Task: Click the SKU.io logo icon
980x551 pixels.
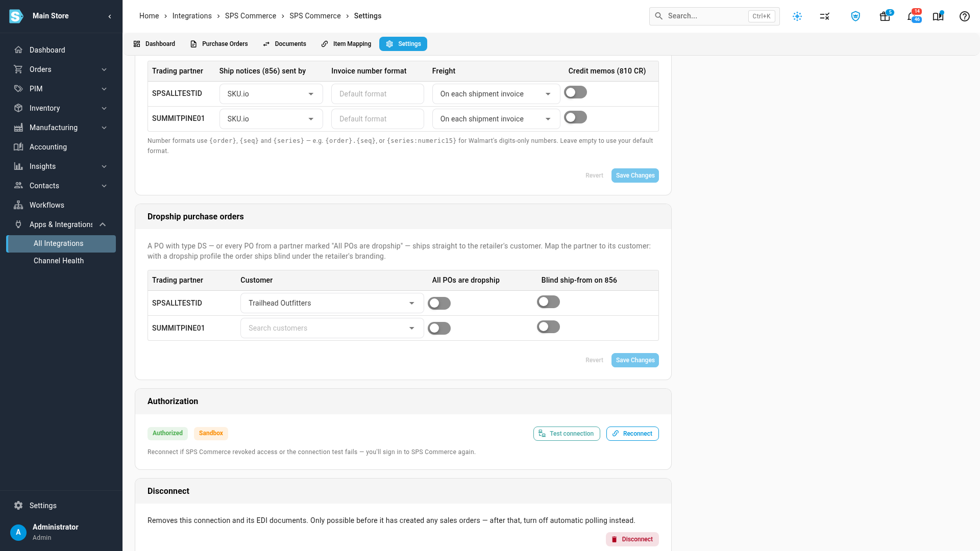Action: [x=16, y=16]
